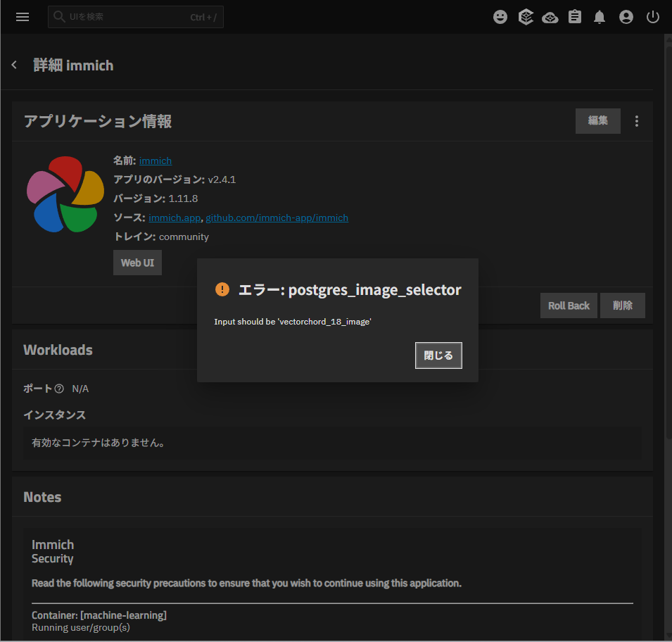Click the UI search field

point(135,17)
